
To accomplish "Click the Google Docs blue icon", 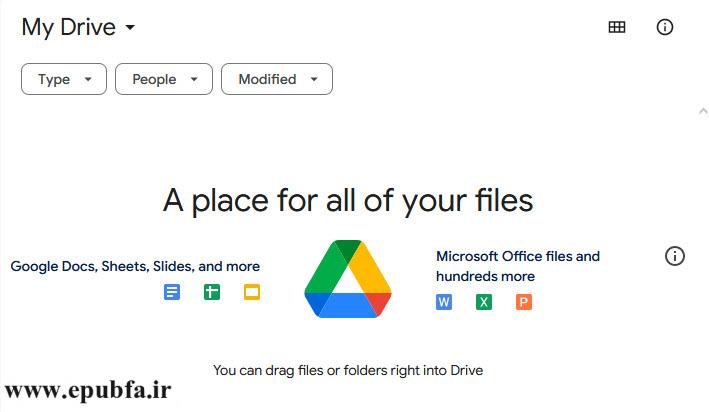I will point(172,292).
